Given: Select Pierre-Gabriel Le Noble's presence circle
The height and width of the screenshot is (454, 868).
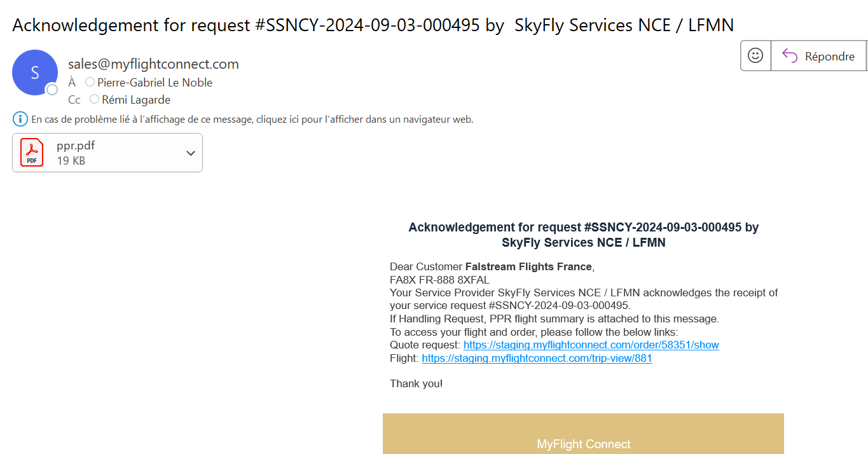Looking at the screenshot, I should coord(90,82).
